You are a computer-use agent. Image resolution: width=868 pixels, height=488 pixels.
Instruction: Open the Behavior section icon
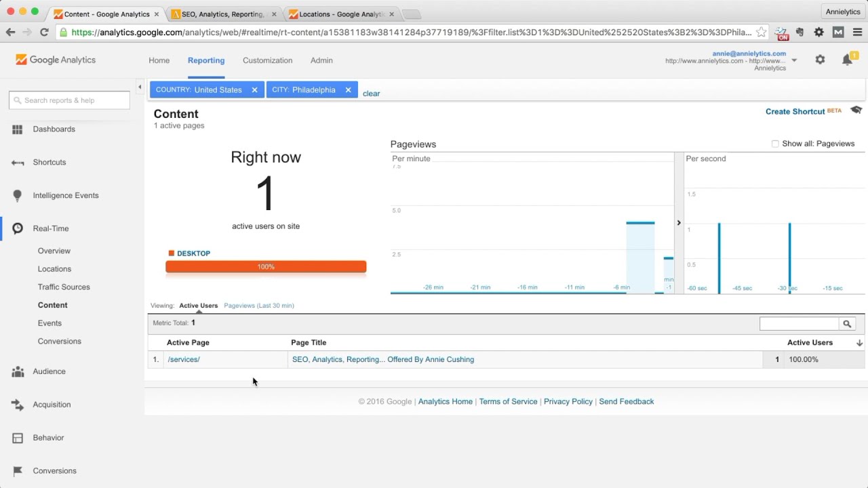tap(18, 438)
